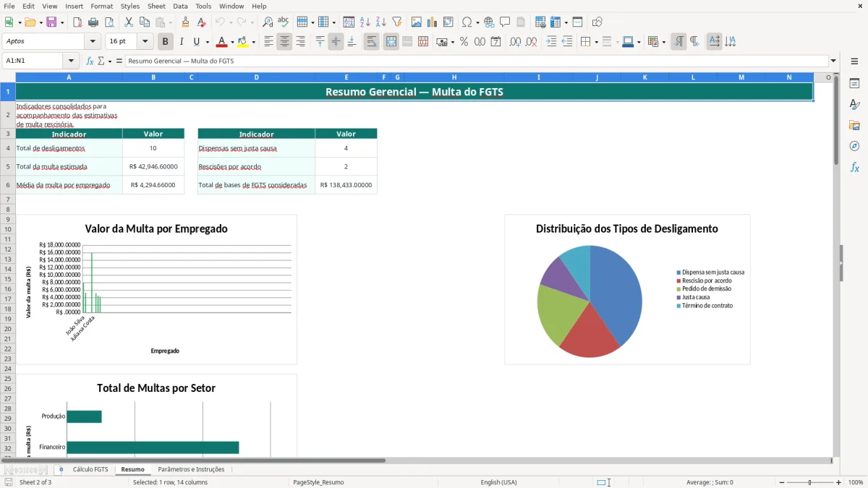Run the Spelling check
The width and height of the screenshot is (868, 488).
tap(284, 22)
